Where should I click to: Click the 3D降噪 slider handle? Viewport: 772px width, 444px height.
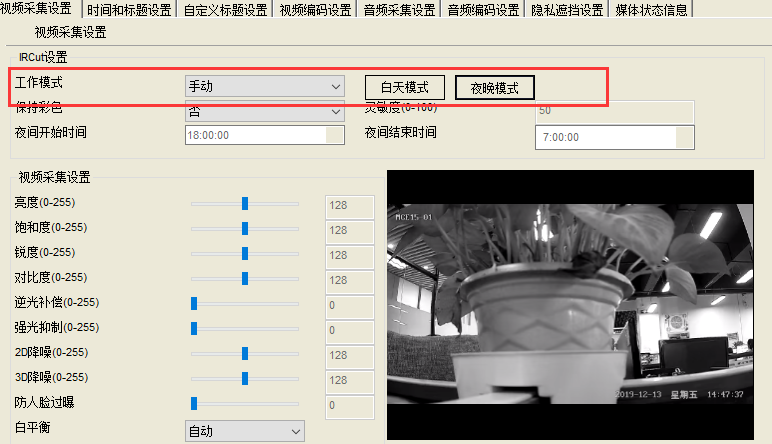click(x=245, y=379)
